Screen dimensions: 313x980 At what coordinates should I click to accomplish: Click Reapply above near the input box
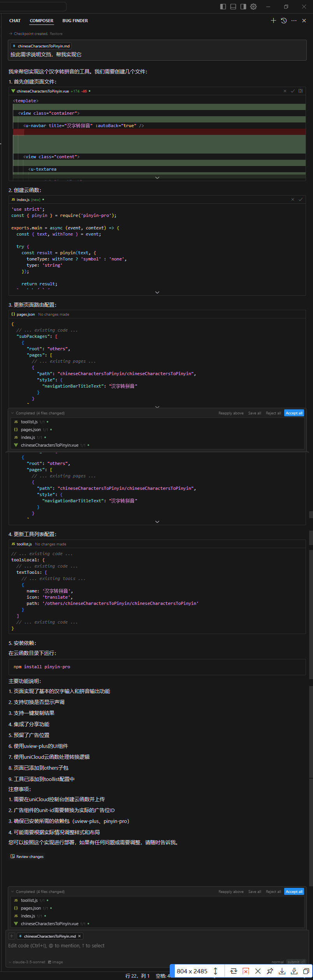tap(231, 891)
